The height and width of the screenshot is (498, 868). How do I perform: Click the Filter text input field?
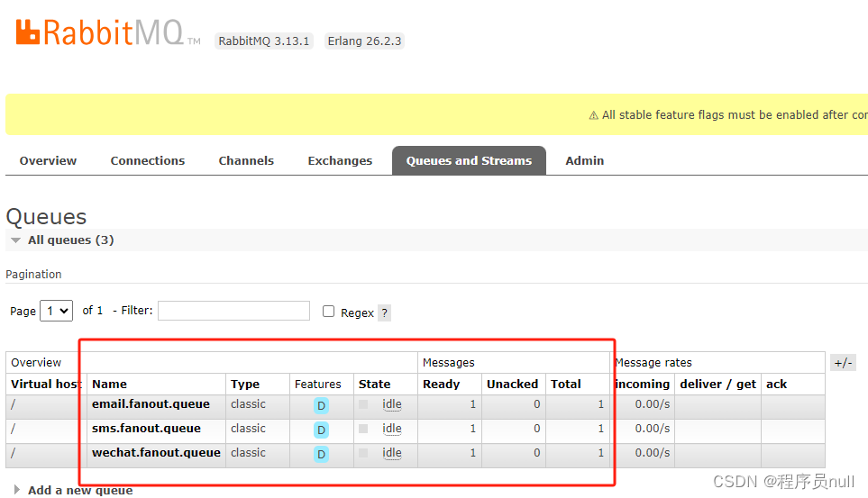tap(233, 311)
